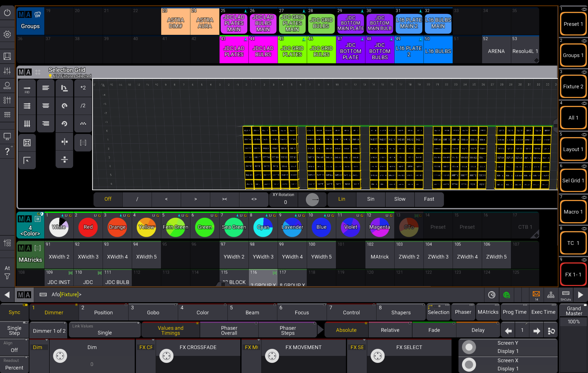Viewport: 588px width, 373px height.
Task: Click the crossed-box clear grid icon
Action: pos(27,142)
